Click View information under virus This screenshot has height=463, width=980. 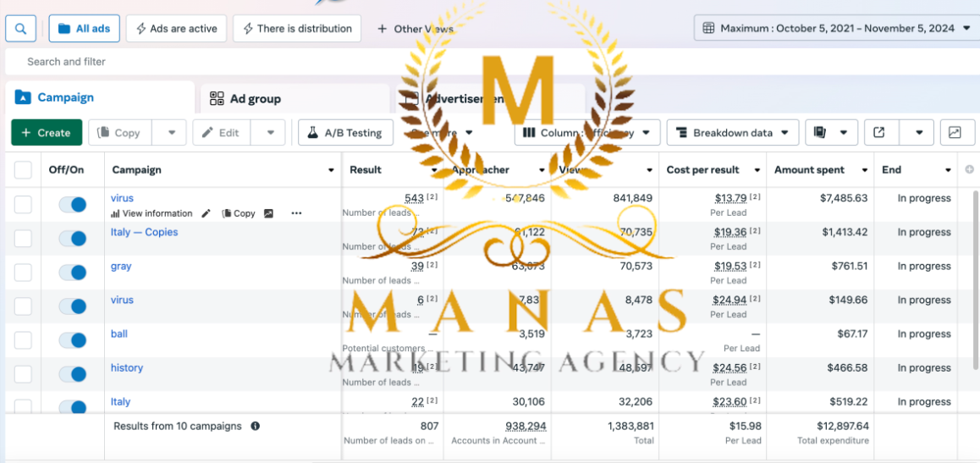click(x=151, y=213)
